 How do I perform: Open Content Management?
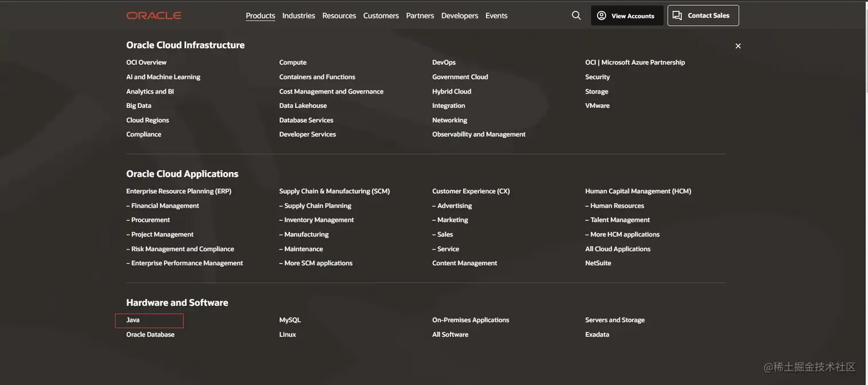[x=464, y=263]
